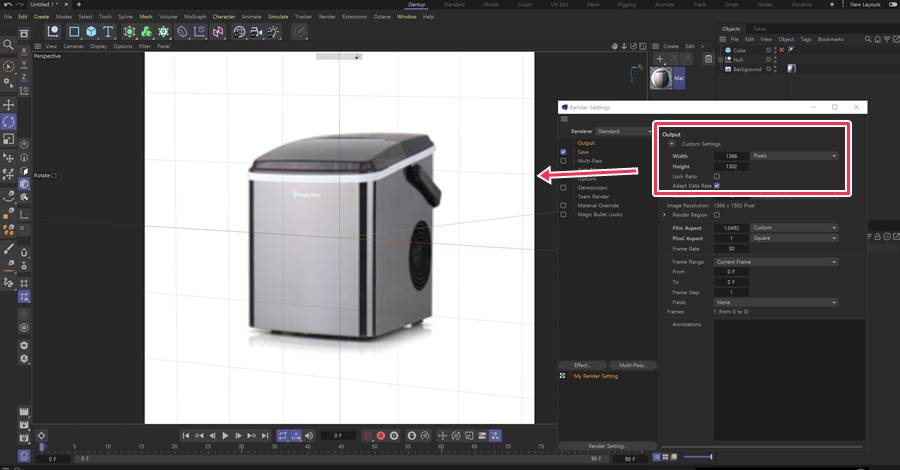Click the record active objects button
This screenshot has height=470, width=900.
(367, 436)
